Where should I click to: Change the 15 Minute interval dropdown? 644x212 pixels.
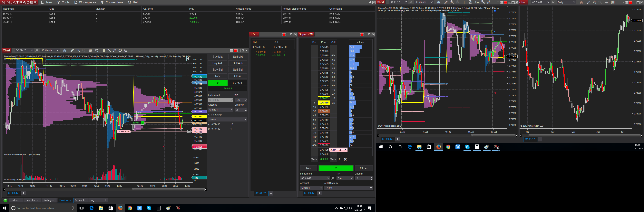pos(50,50)
